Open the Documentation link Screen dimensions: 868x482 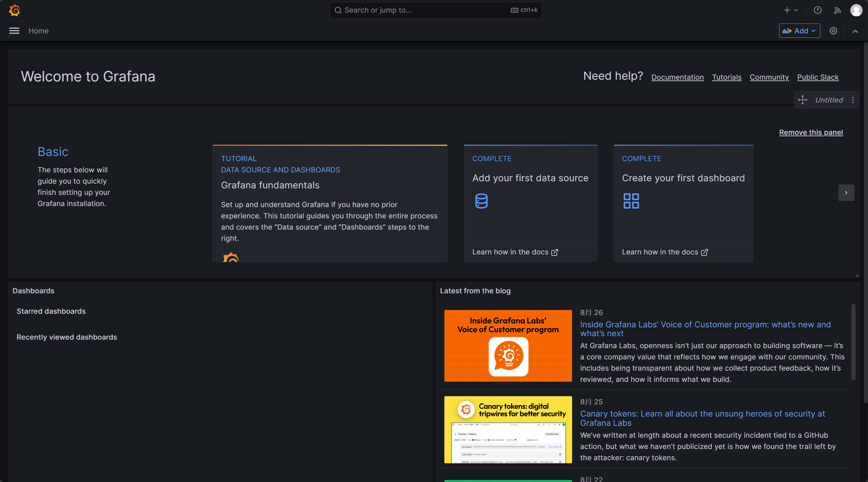tap(677, 77)
